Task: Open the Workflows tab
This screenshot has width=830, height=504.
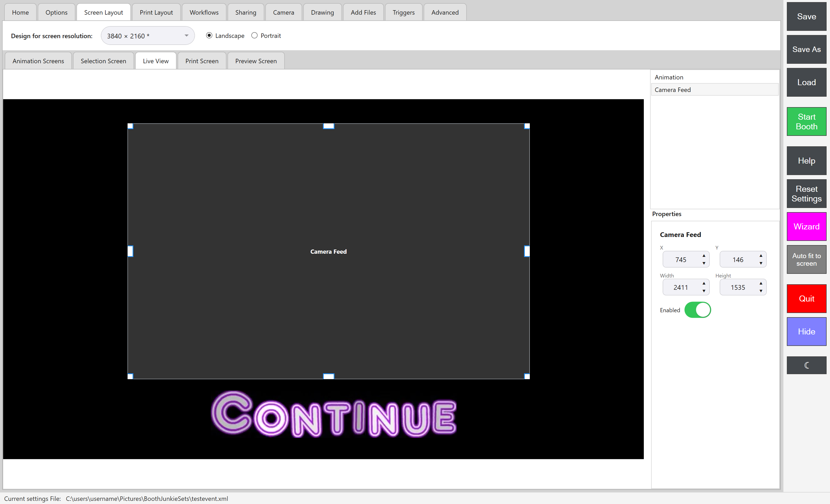Action: (204, 13)
